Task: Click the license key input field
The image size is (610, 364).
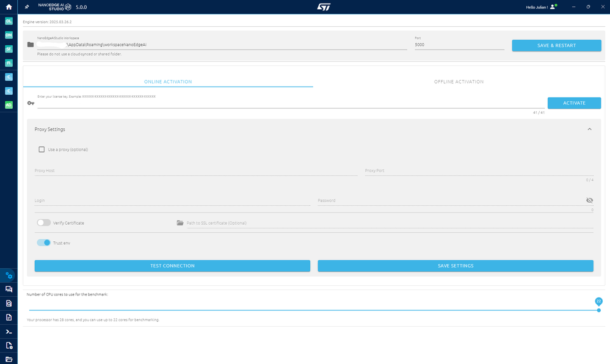Action: pos(291,104)
